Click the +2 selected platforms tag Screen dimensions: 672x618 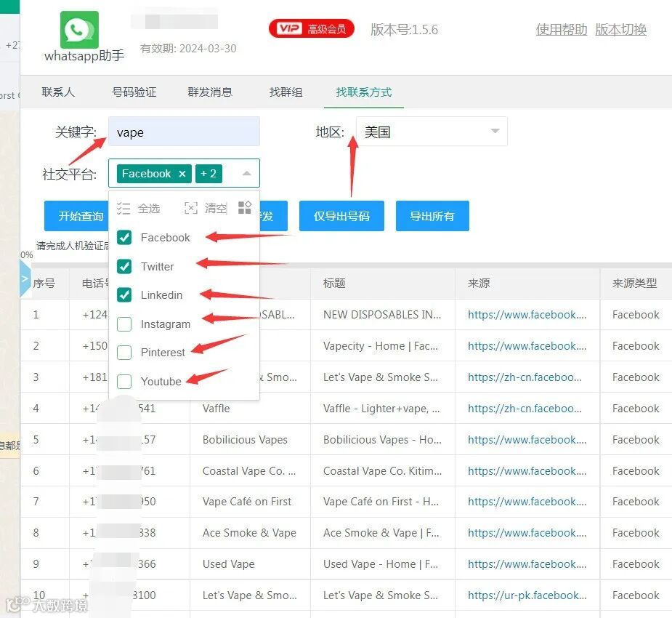tap(209, 174)
